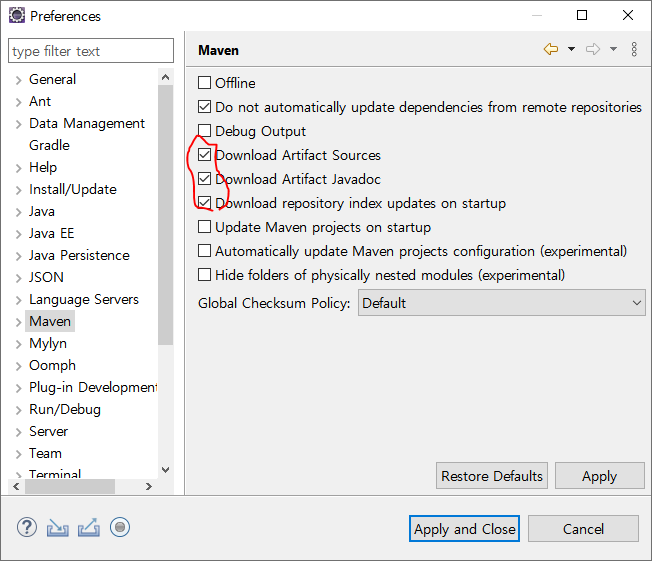
Task: Expand the Maven tree node arrow
Action: click(x=18, y=322)
